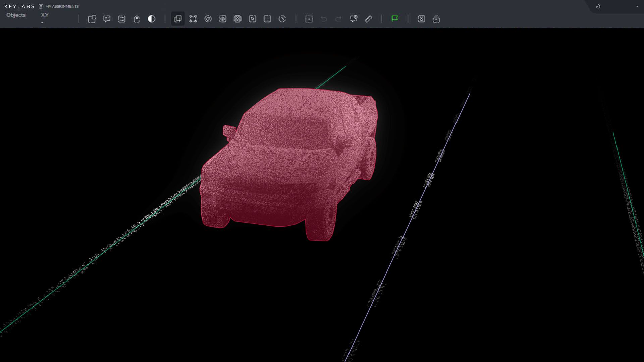Viewport: 644px width, 362px height.
Task: Select the fit-to-points resize tool
Action: click(193, 19)
